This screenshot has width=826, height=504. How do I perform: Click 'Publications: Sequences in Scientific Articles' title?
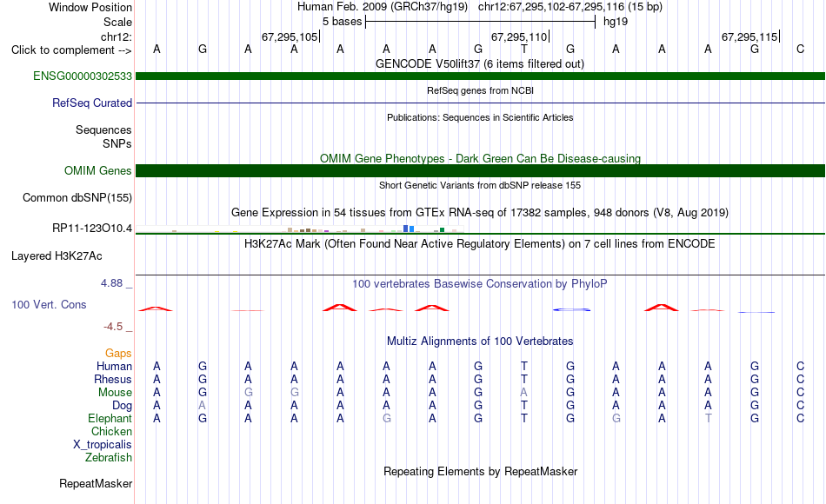(480, 117)
